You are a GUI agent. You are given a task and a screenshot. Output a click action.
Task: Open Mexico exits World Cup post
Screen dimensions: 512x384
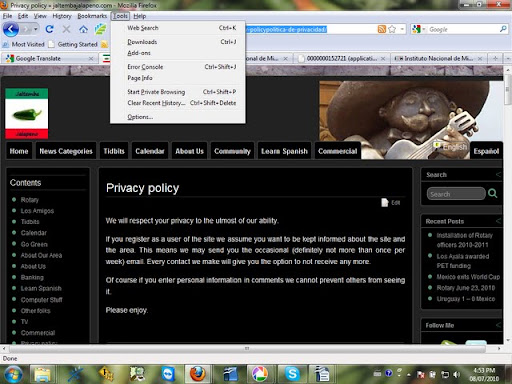click(468, 277)
